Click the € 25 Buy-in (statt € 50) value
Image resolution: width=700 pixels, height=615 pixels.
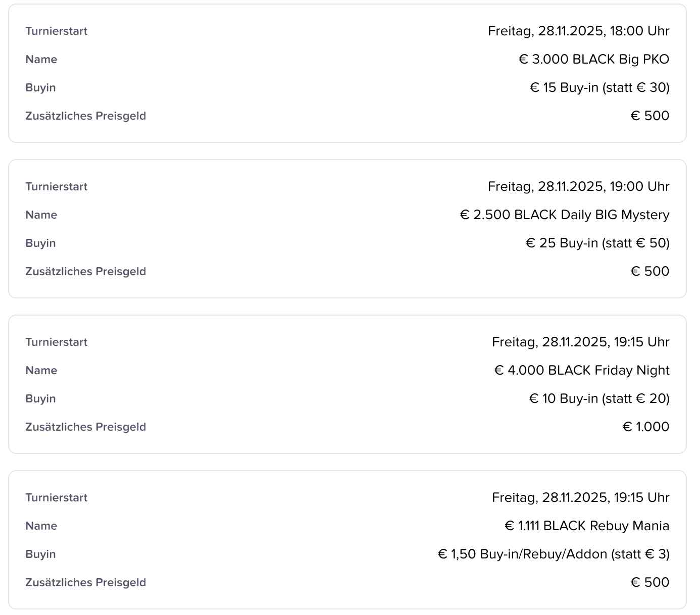597,243
